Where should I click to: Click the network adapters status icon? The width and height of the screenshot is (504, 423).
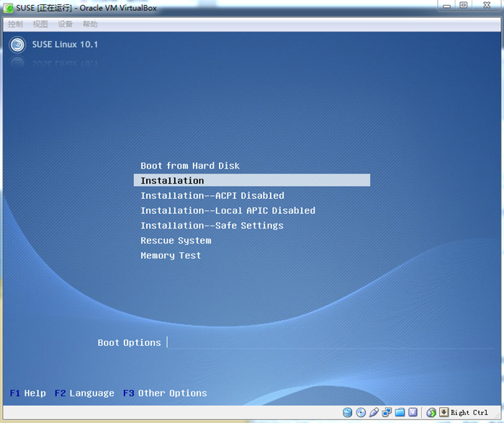pyautogui.click(x=387, y=412)
